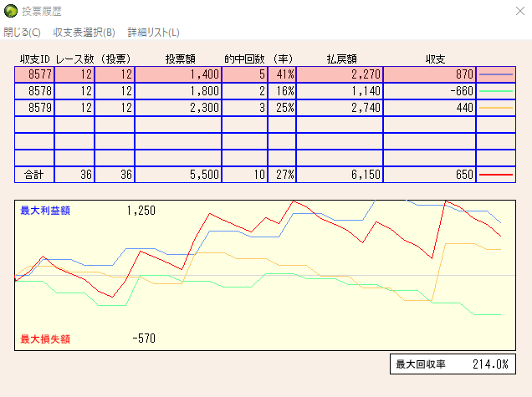This screenshot has width=532, height=397.
Task: Open the 閉じる(C) menu
Action: pyautogui.click(x=22, y=33)
